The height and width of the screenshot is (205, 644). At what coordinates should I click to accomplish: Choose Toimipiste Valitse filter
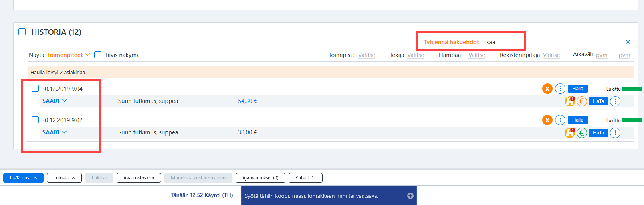(366, 55)
